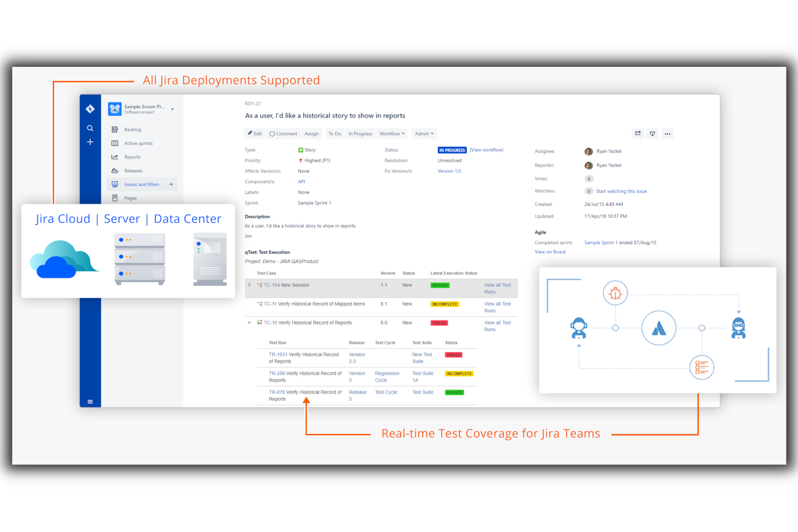Open the more actions ellipsis icon

(668, 133)
